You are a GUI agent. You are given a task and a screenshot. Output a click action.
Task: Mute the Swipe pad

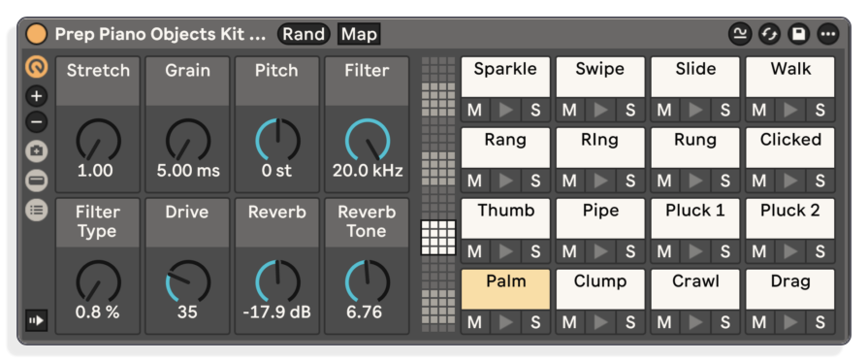pyautogui.click(x=569, y=110)
